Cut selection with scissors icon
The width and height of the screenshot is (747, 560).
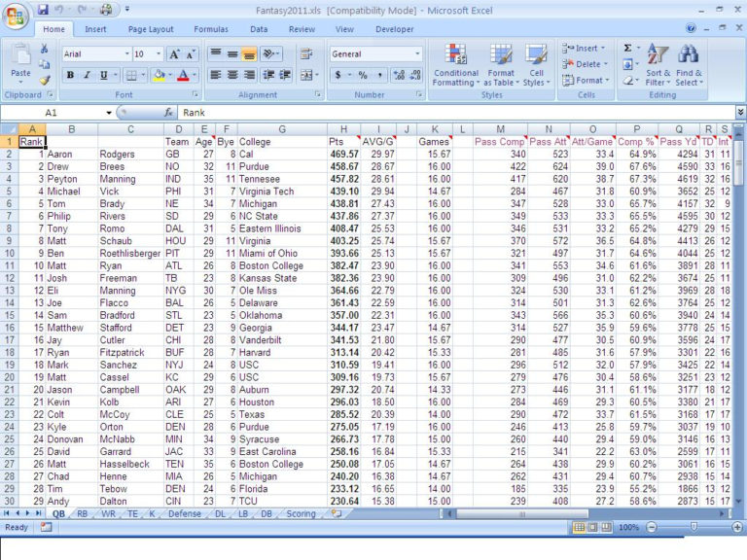(44, 48)
